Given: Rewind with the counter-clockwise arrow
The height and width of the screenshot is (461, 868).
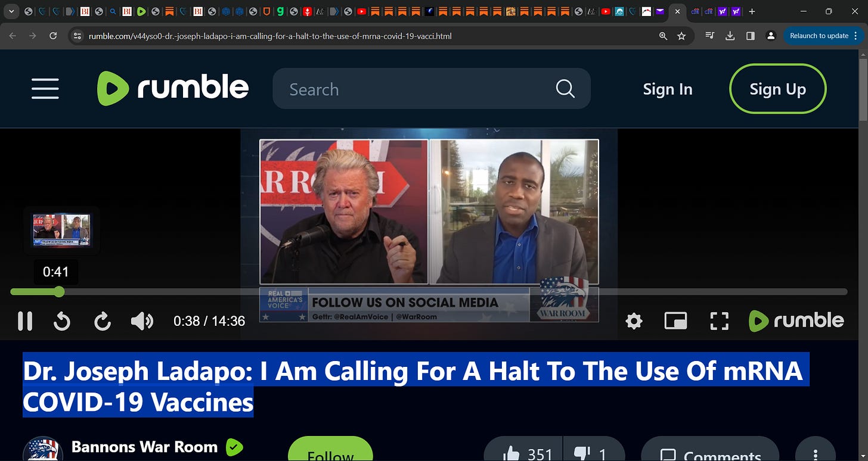Looking at the screenshot, I should (x=62, y=321).
